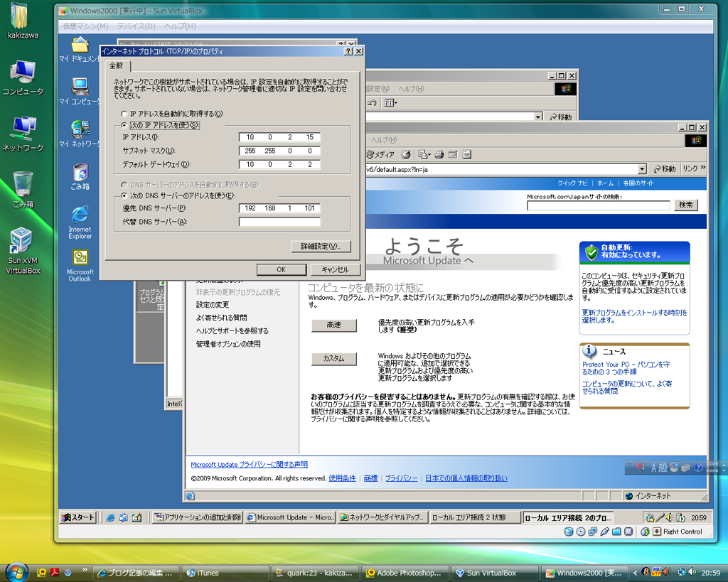Click the guest スタート button

(x=78, y=517)
